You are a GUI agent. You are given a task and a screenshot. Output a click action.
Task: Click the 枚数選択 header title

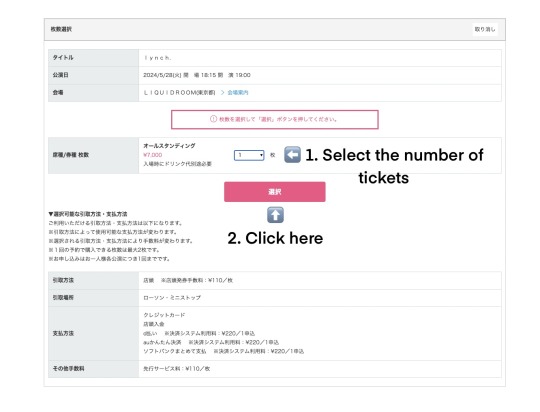point(61,29)
